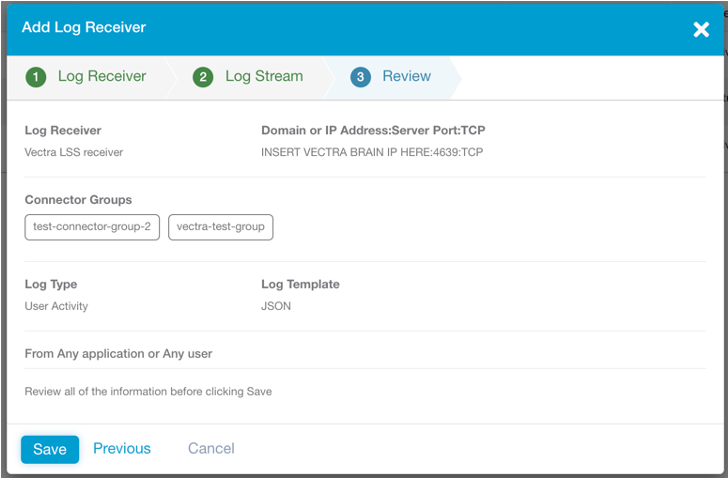Click the Vectra LSS receiver name

pos(73,152)
